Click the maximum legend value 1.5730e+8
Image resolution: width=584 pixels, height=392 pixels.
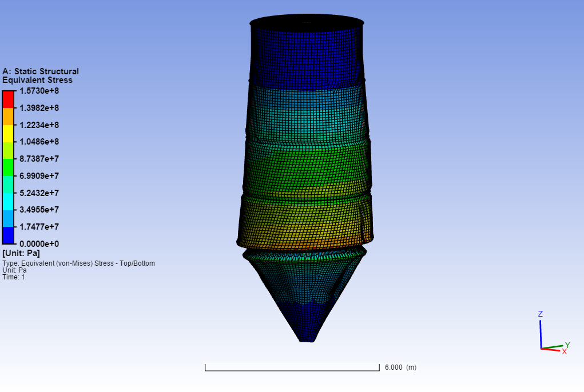click(x=39, y=91)
